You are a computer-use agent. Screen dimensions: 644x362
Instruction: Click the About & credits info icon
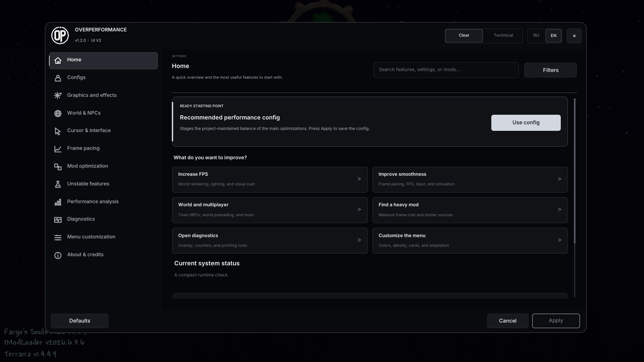coord(58,255)
